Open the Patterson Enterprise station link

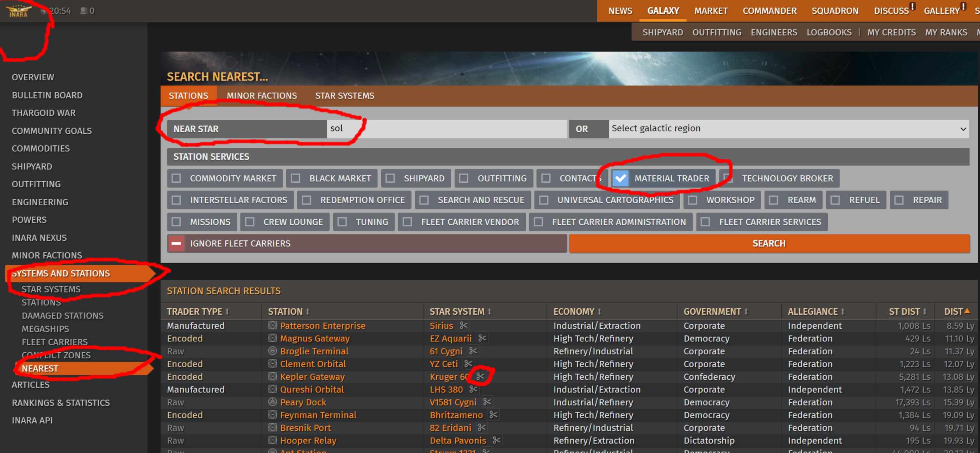[x=323, y=326]
